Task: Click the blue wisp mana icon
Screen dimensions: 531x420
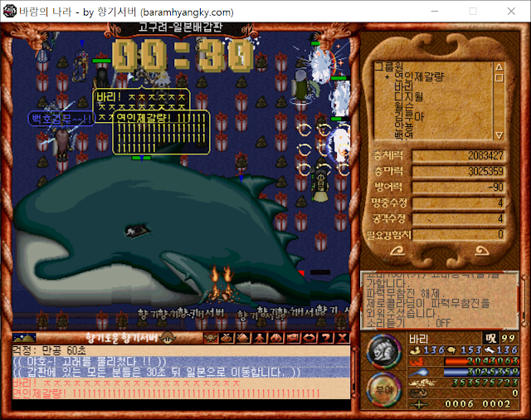Action: pos(418,372)
